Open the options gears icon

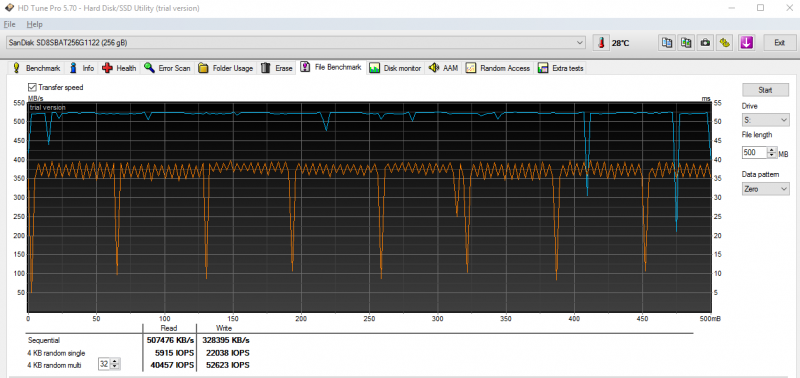(724, 43)
